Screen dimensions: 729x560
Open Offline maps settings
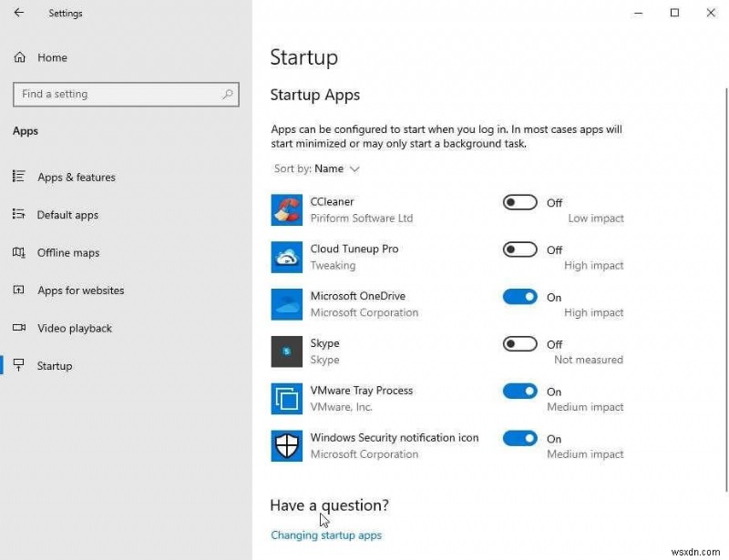click(x=68, y=252)
